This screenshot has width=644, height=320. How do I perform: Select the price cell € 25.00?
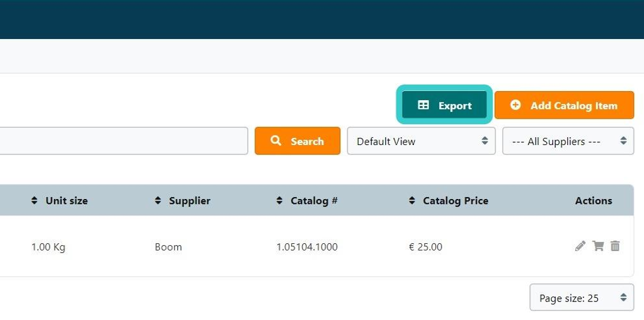pos(425,247)
